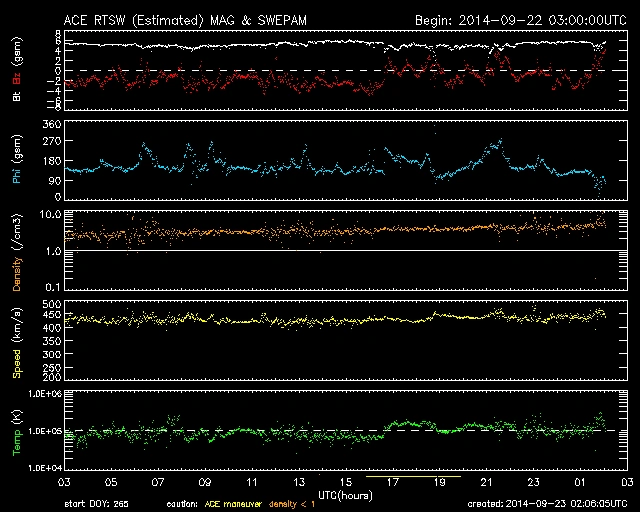Click the 500 tick on the Speed axis
Screen dimensions: 640x512
point(52,304)
